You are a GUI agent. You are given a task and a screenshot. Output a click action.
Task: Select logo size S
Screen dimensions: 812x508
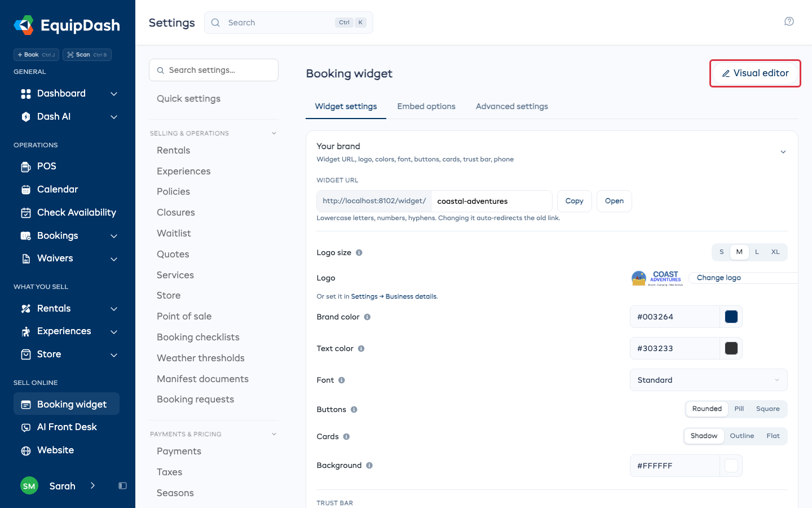(721, 252)
